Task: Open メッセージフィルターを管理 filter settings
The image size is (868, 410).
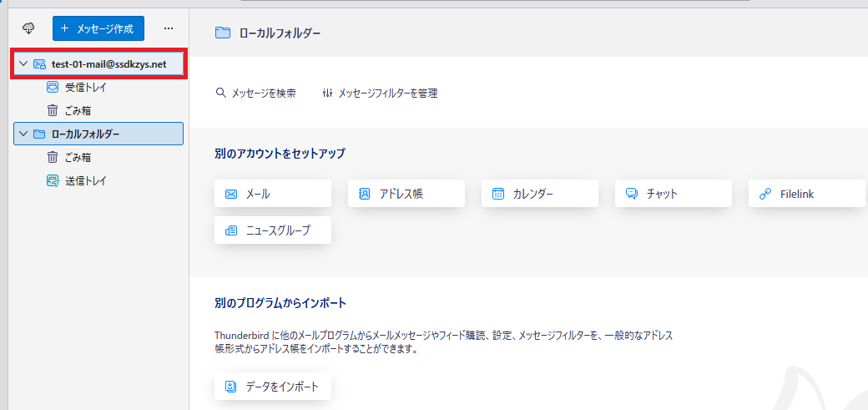Action: [380, 93]
